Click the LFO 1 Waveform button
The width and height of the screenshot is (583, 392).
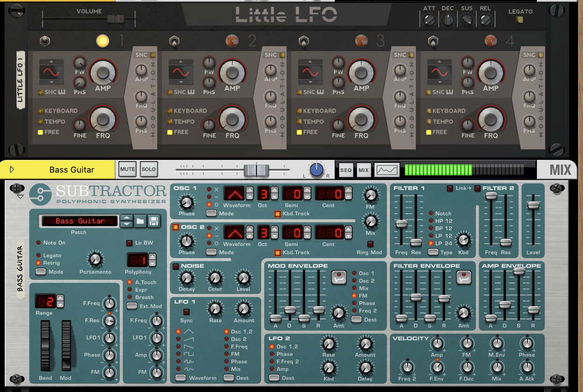181,377
